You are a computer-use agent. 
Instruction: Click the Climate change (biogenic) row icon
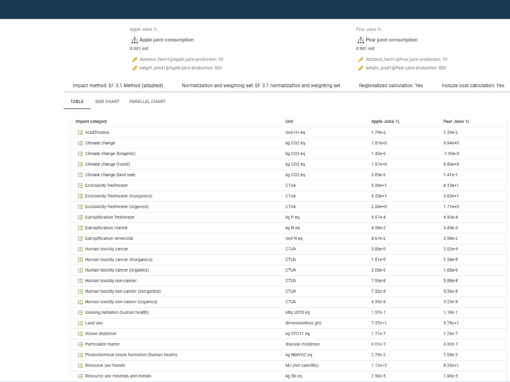coord(80,154)
